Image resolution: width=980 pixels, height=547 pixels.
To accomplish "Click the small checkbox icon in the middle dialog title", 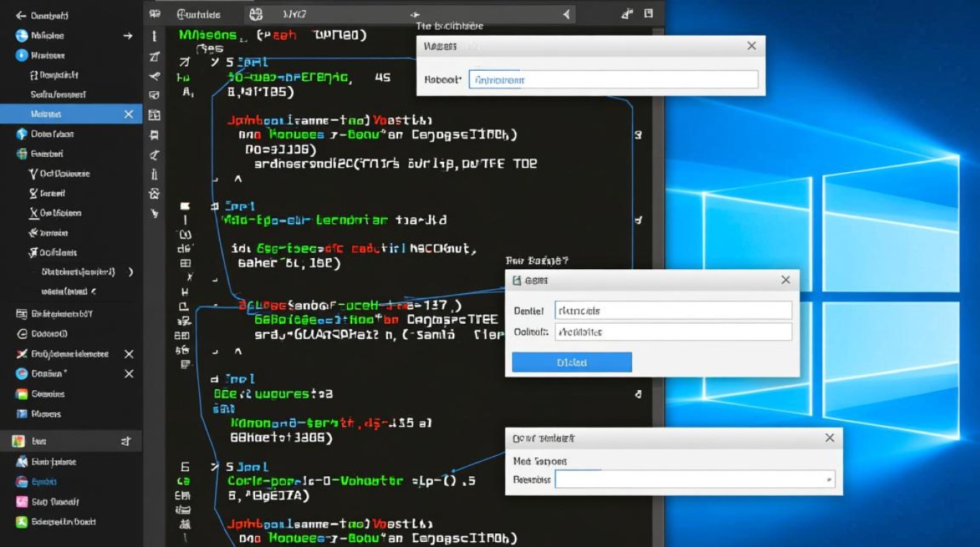I will click(517, 280).
